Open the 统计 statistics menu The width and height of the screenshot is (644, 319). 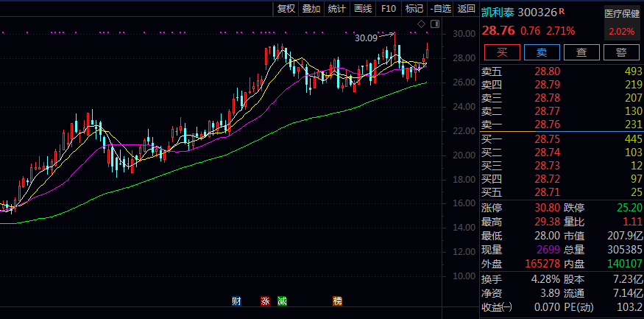[337, 8]
